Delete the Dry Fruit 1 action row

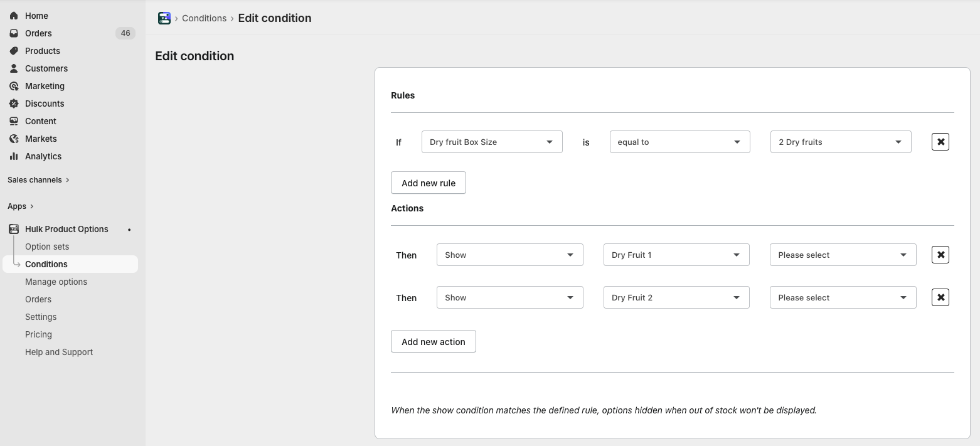940,255
